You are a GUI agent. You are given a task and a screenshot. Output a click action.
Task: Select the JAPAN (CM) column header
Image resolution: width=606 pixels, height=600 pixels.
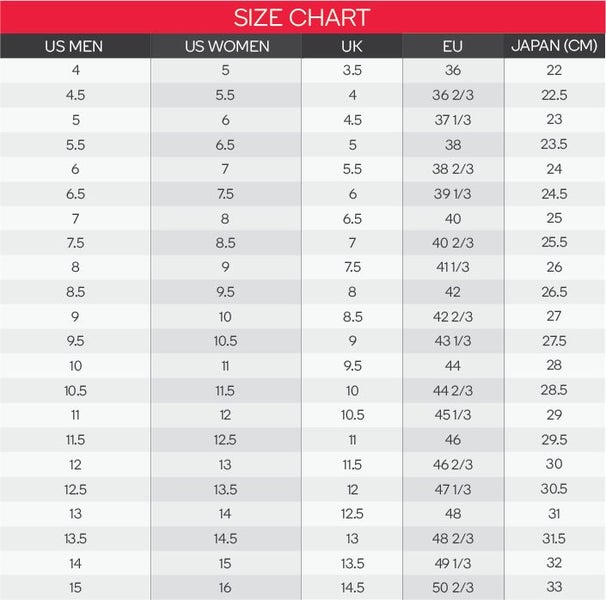[554, 46]
